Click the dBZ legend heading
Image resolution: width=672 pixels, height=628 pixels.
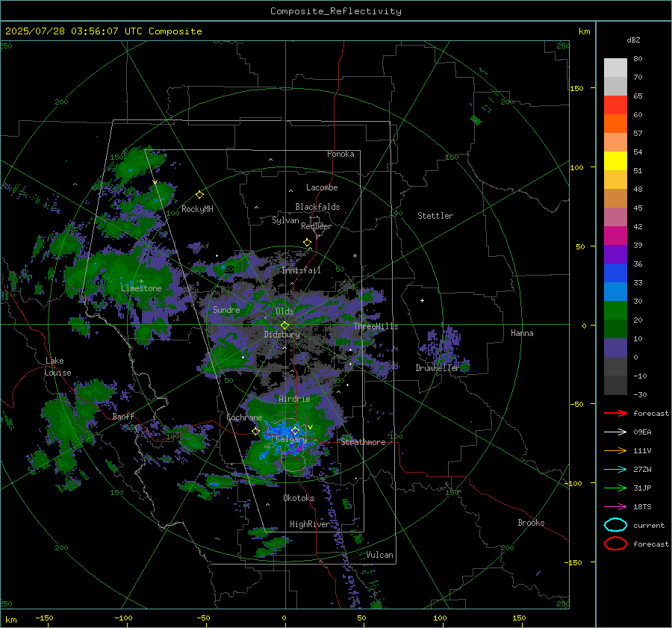(x=633, y=40)
